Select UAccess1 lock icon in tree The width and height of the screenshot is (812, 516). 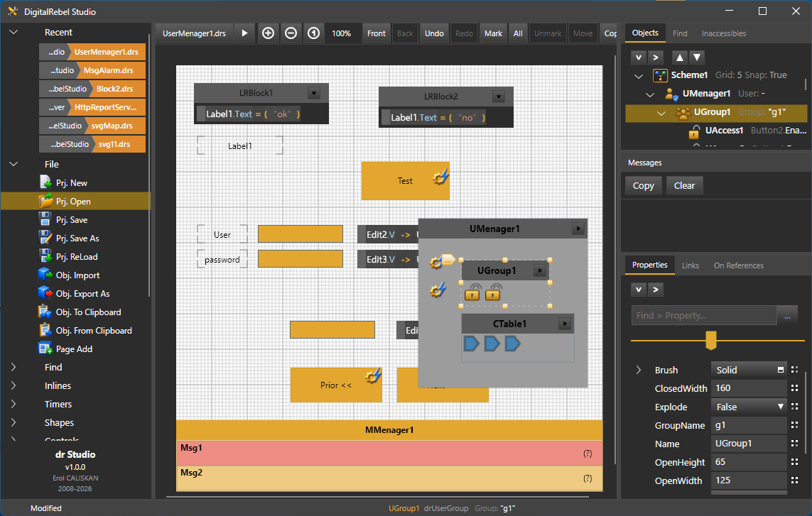694,131
